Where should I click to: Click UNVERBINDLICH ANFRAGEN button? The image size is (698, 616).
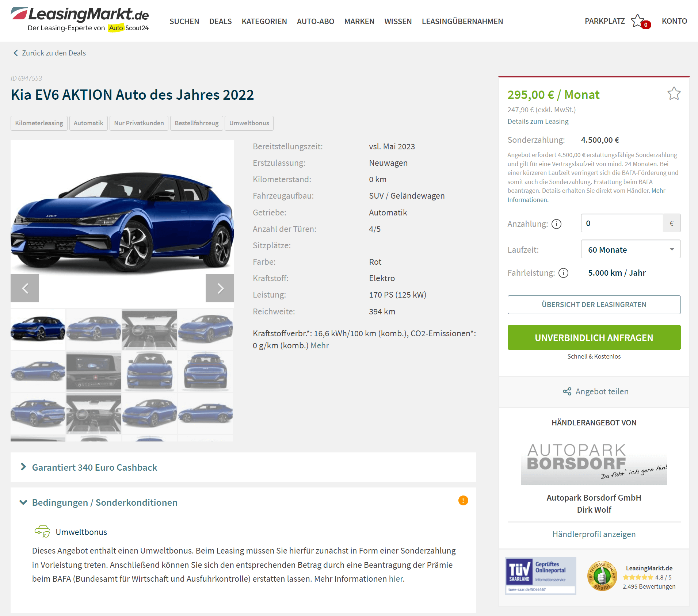(x=594, y=337)
